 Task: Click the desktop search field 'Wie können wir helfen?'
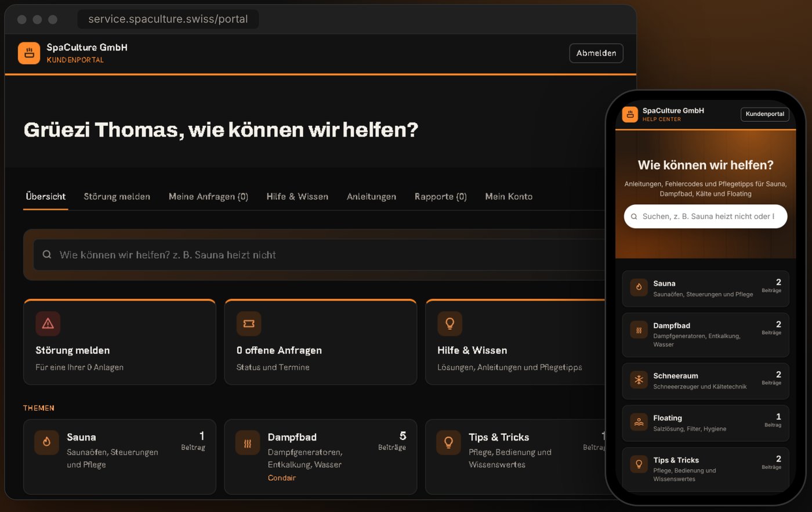coord(319,255)
